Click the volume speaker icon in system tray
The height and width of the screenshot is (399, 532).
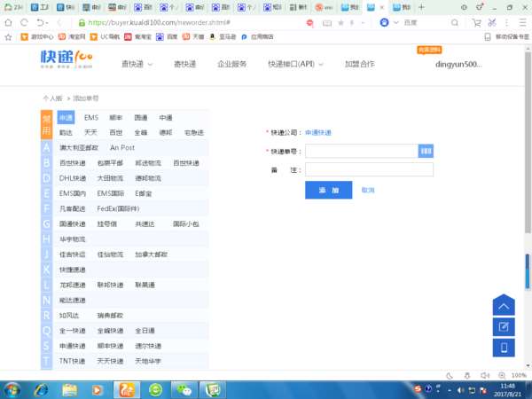[460, 390]
